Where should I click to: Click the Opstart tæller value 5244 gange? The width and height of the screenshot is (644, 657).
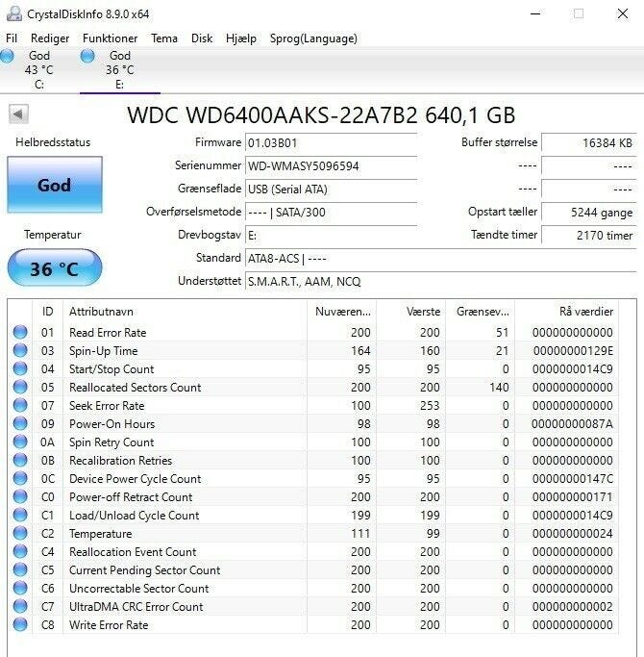pos(588,212)
